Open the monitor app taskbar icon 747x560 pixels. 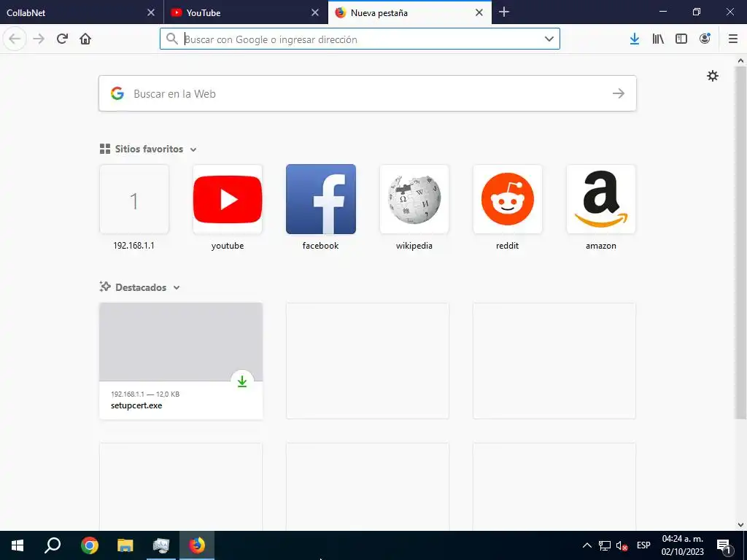coord(161,545)
